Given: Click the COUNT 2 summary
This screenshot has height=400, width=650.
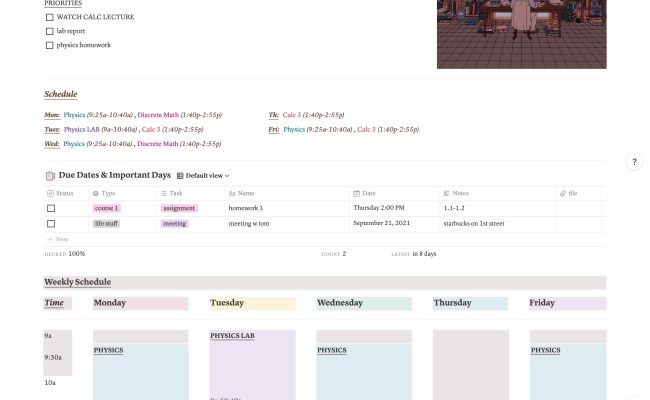Looking at the screenshot, I should tap(334, 254).
